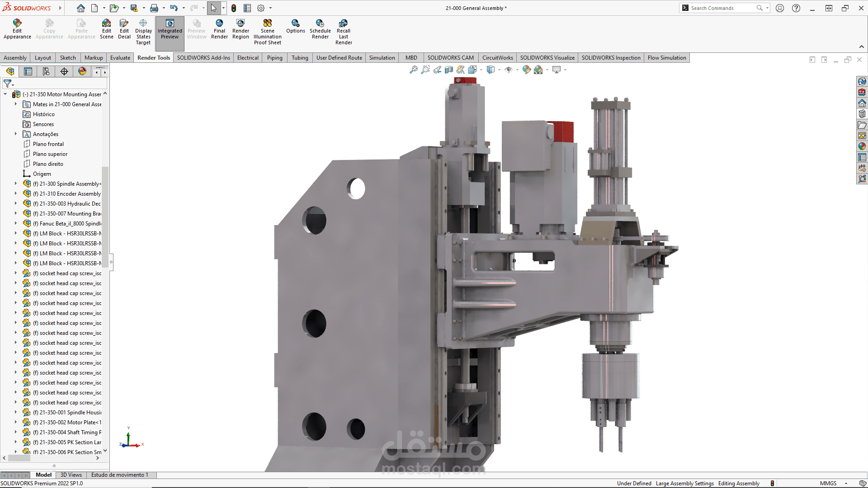Open the Edit Scene tool
Viewport: 868px width, 488px height.
pyautogui.click(x=106, y=29)
